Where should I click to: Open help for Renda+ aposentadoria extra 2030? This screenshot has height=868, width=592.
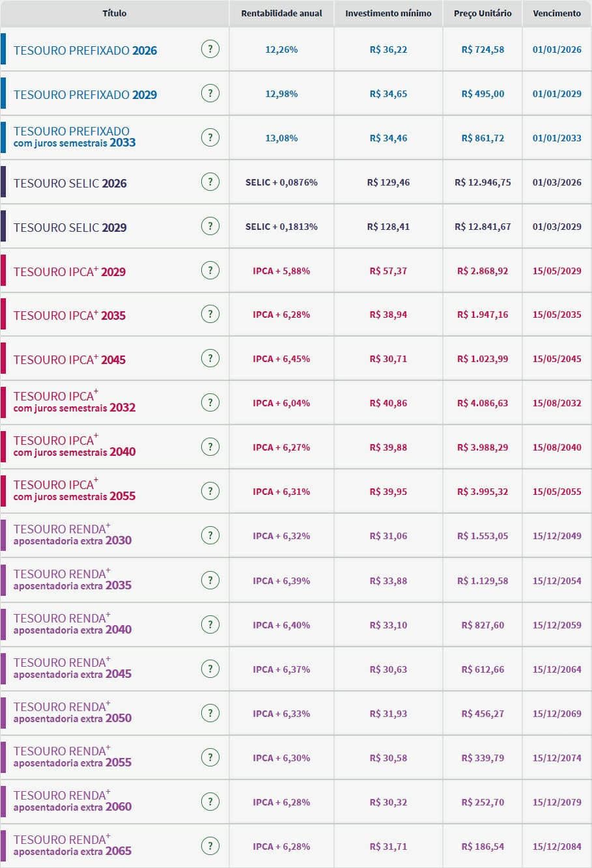tap(210, 536)
